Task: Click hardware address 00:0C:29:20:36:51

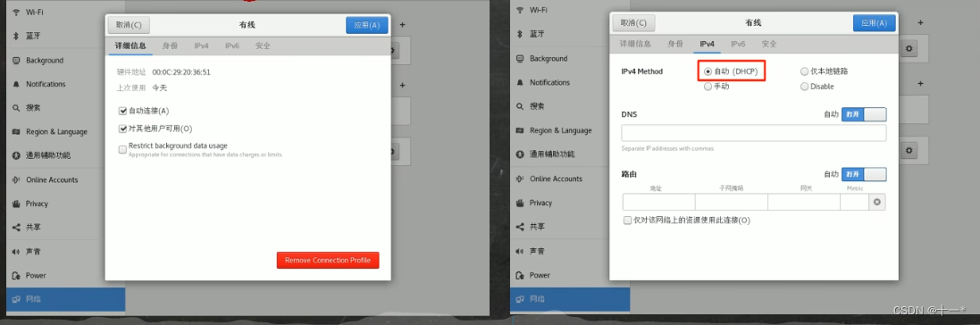Action: point(181,71)
